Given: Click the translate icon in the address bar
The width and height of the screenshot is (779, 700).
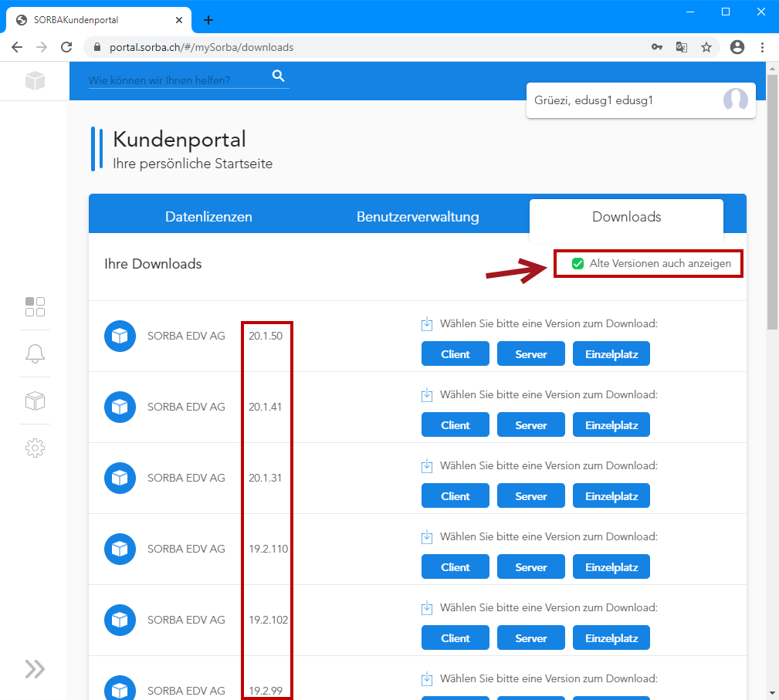Looking at the screenshot, I should pos(681,47).
